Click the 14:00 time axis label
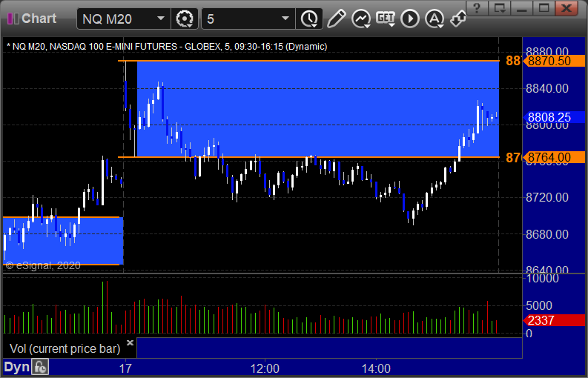Image resolution: width=588 pixels, height=378 pixels. click(x=376, y=368)
